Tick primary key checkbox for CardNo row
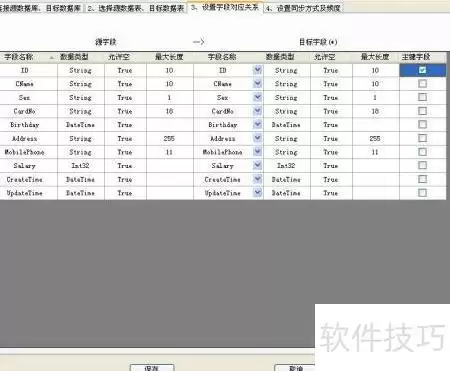This screenshot has width=450, height=371. coord(422,111)
